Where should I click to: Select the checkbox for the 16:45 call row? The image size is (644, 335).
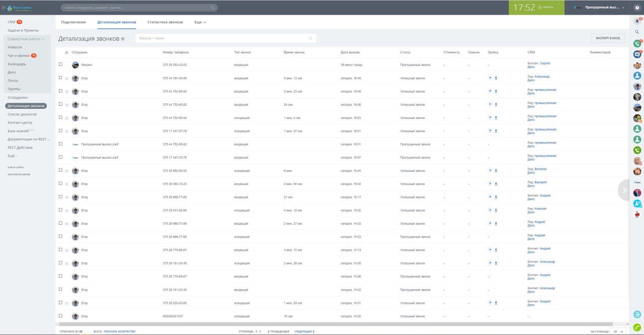point(60,78)
